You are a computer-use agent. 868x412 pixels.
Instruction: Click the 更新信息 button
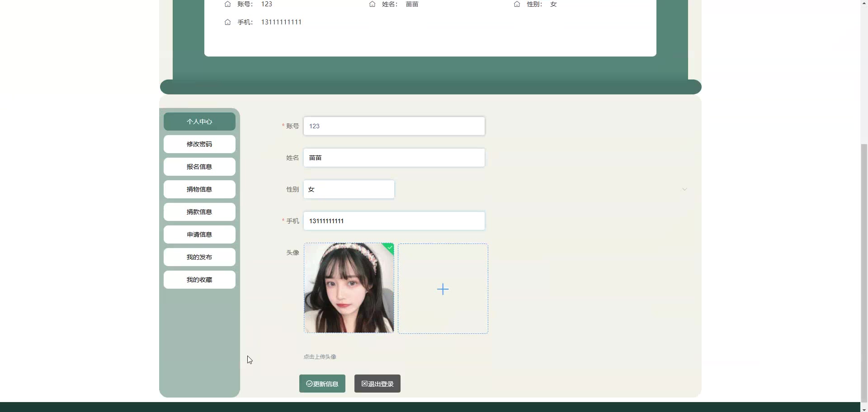[322, 384]
